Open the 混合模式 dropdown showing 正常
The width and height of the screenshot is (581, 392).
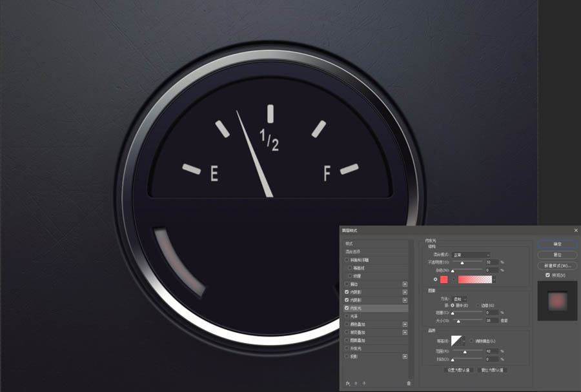pyautogui.click(x=471, y=255)
